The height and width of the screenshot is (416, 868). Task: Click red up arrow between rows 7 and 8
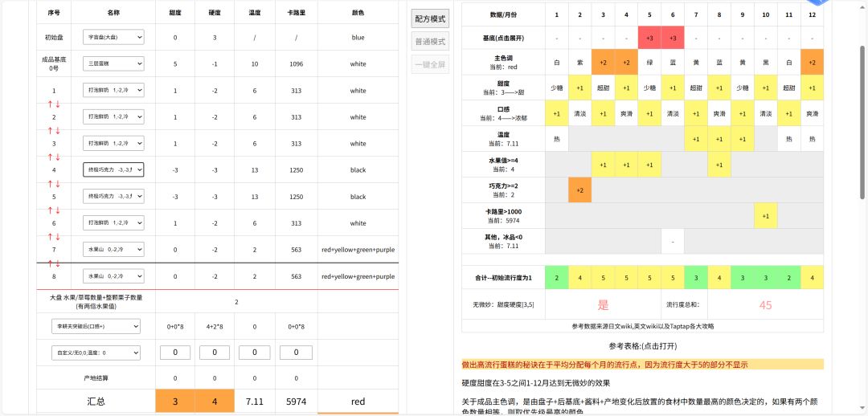tap(50, 263)
